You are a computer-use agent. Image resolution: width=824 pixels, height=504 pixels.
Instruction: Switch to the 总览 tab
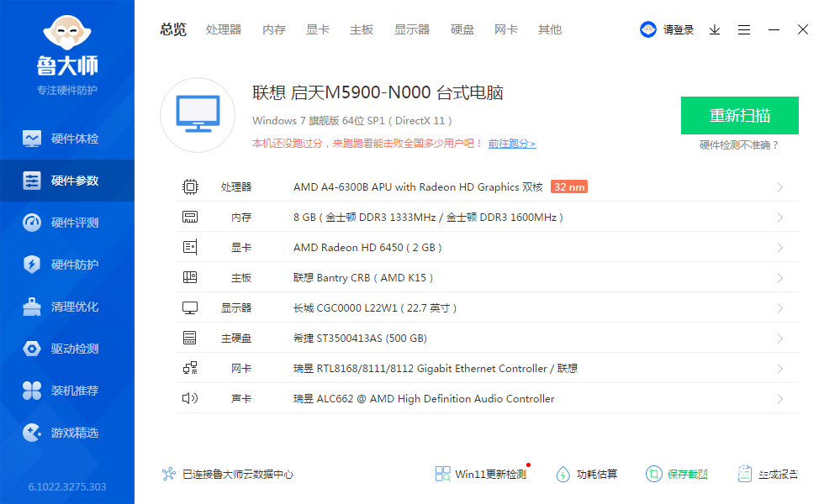tap(173, 30)
